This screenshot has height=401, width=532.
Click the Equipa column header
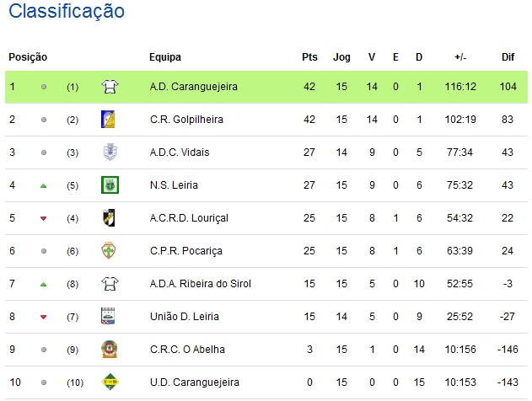(165, 57)
